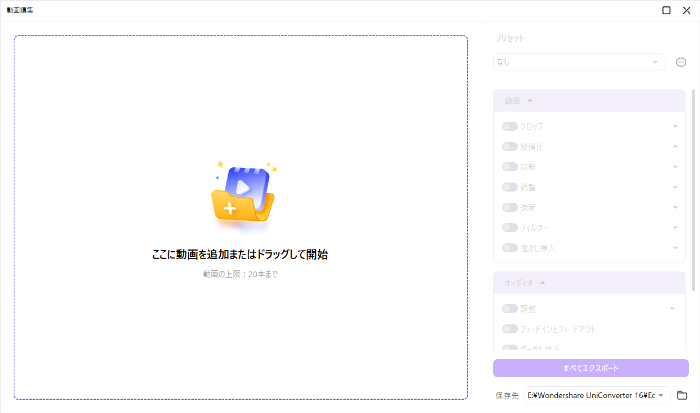The width and height of the screenshot is (700, 413).
Task: Toggle the 回転 option on
Action: pyautogui.click(x=509, y=167)
